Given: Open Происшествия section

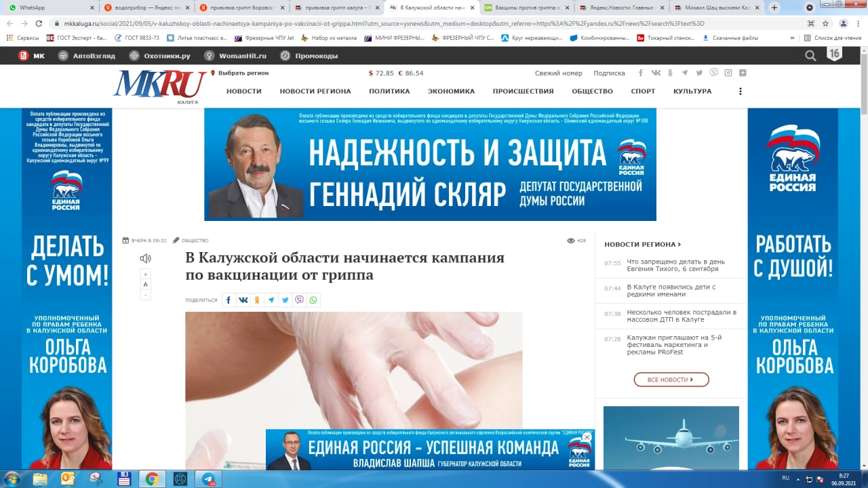Looking at the screenshot, I should [523, 91].
